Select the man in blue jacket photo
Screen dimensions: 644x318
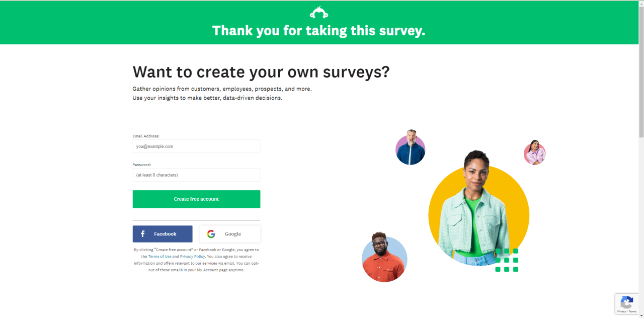tap(411, 148)
